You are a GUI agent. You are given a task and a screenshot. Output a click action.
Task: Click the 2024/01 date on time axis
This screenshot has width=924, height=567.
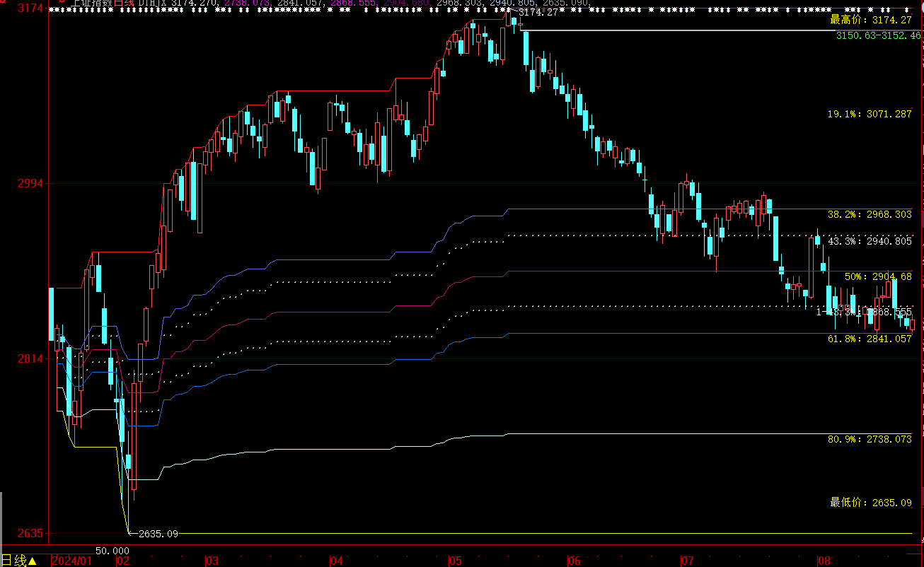coord(72,561)
